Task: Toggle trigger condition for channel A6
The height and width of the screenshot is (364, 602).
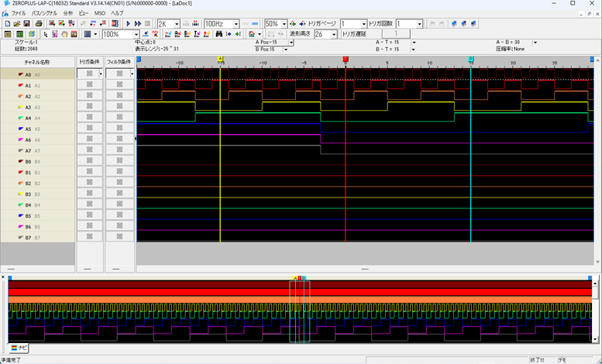Action: (89, 139)
